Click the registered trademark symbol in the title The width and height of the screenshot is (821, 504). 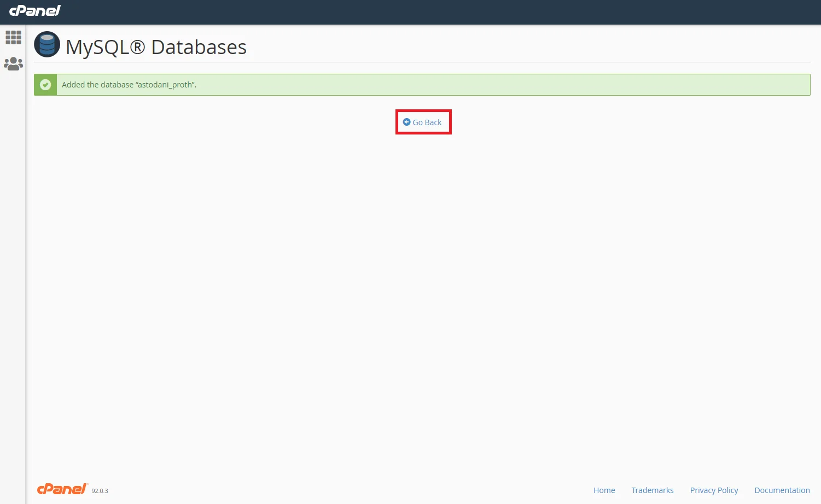[x=138, y=47]
